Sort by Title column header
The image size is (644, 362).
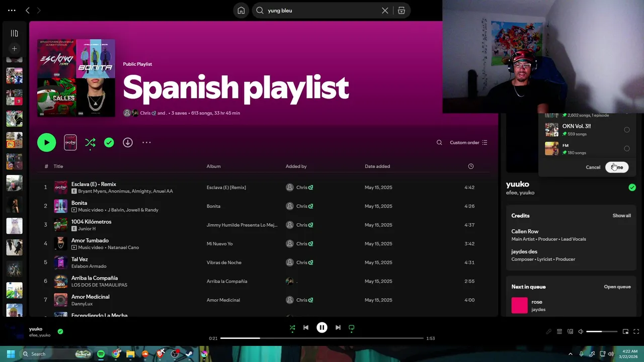pos(58,166)
